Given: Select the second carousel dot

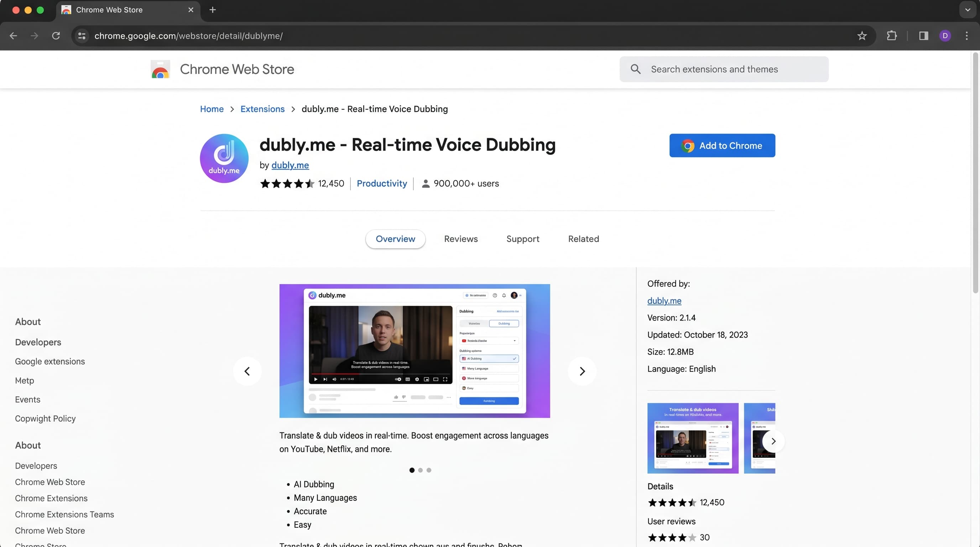Looking at the screenshot, I should click(420, 470).
